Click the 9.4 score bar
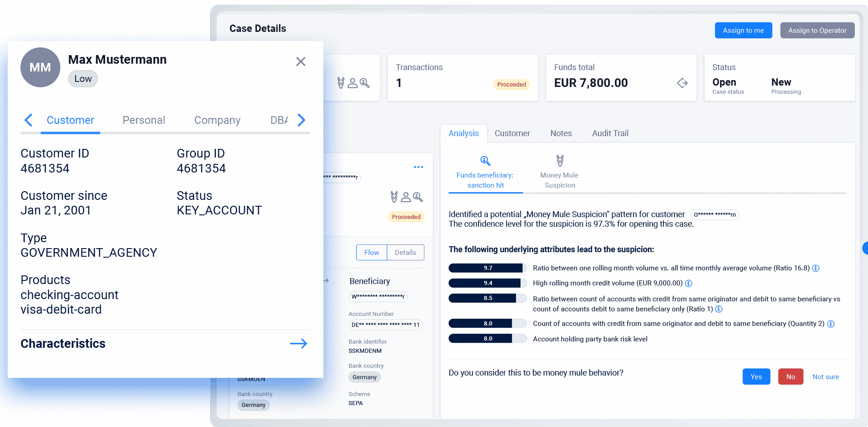This screenshot has width=868, height=427. 488,283
